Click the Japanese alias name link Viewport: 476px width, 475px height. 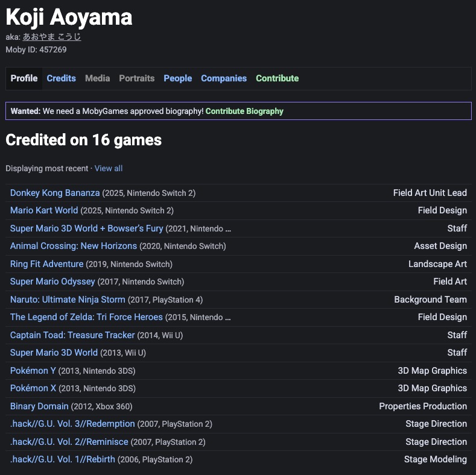coord(52,37)
